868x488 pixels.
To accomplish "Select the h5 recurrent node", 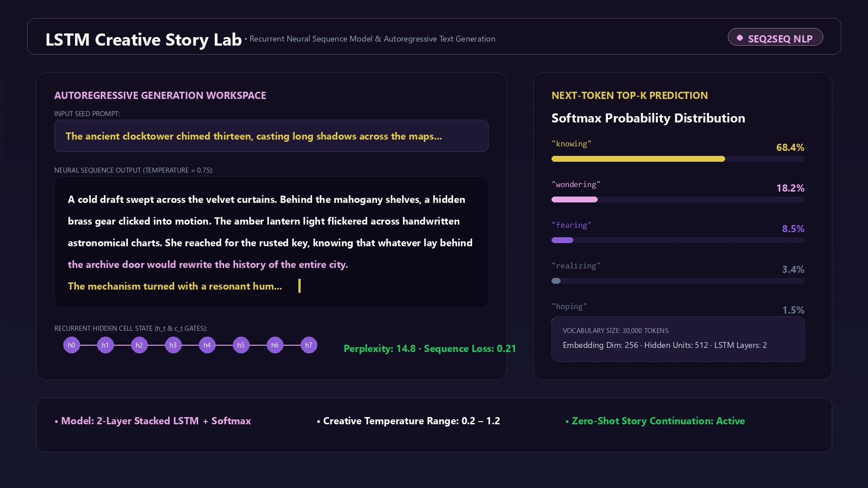I will coord(241,345).
